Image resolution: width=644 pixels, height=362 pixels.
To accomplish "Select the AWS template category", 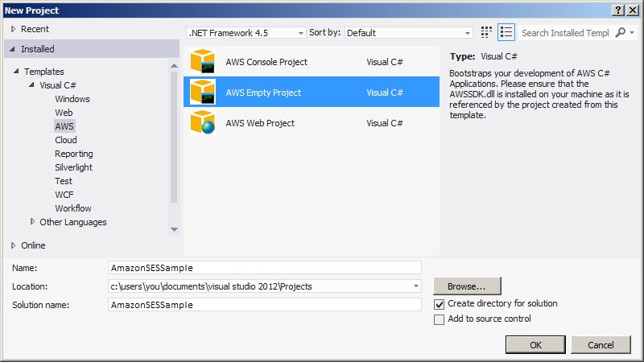I will [x=64, y=126].
